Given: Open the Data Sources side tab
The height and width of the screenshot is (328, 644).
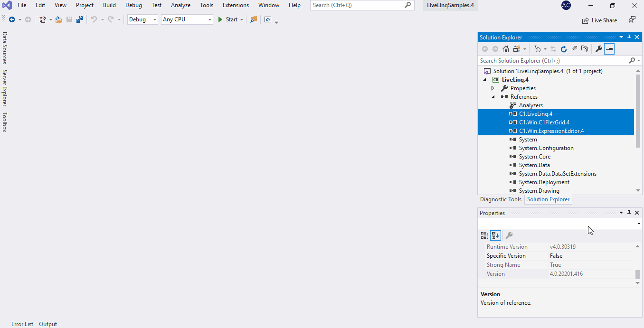Looking at the screenshot, I should (x=5, y=48).
